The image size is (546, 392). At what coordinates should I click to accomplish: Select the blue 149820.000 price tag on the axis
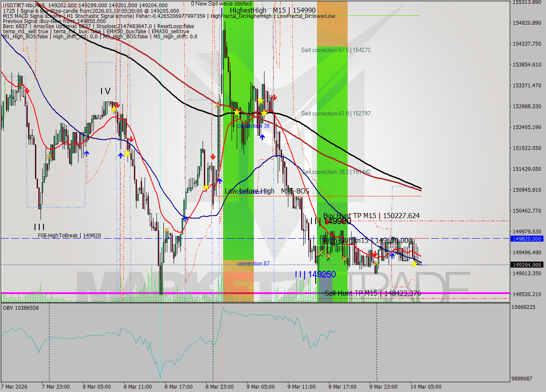click(527, 239)
